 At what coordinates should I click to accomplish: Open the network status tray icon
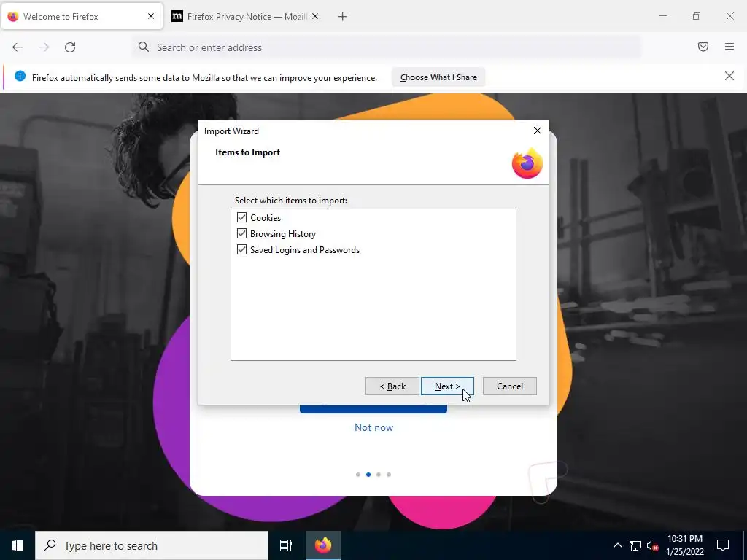point(635,545)
